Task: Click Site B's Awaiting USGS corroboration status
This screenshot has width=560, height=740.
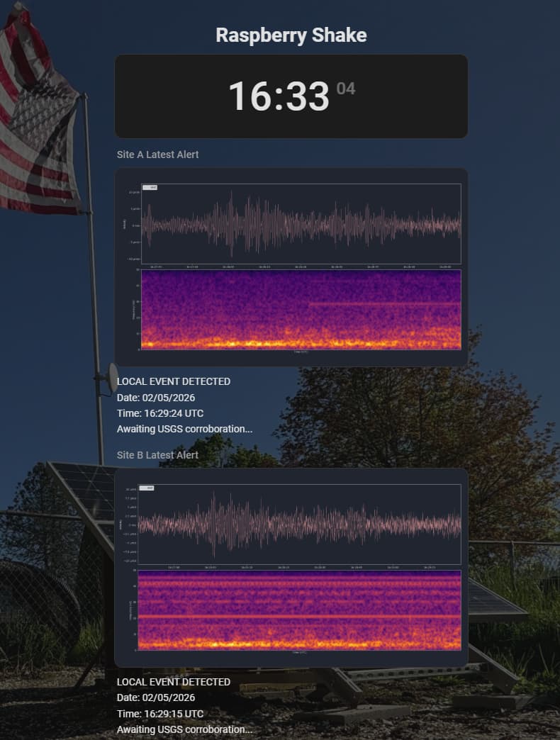Action: pyautogui.click(x=184, y=729)
